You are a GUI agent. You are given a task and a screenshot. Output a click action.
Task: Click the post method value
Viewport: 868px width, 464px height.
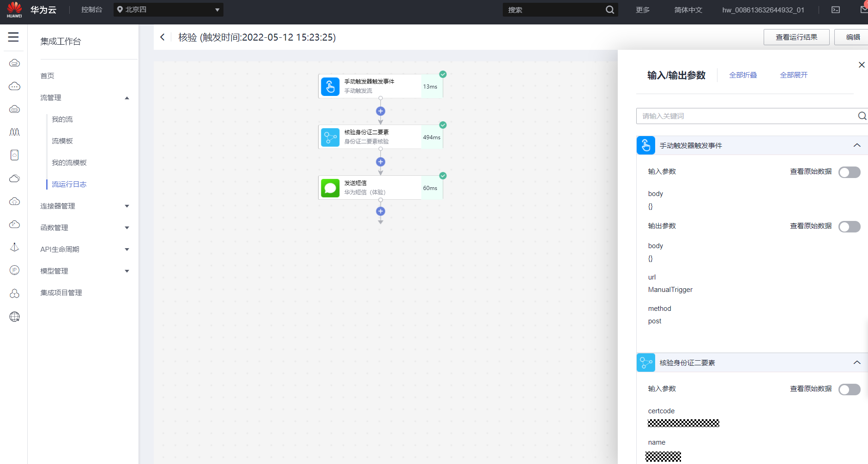pyautogui.click(x=655, y=321)
